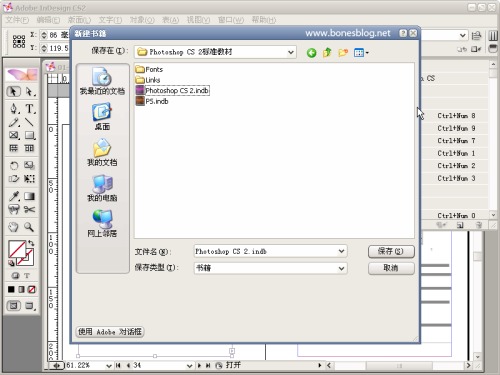Select the Shear tool
Screen dimensions: 500x375
click(14, 179)
